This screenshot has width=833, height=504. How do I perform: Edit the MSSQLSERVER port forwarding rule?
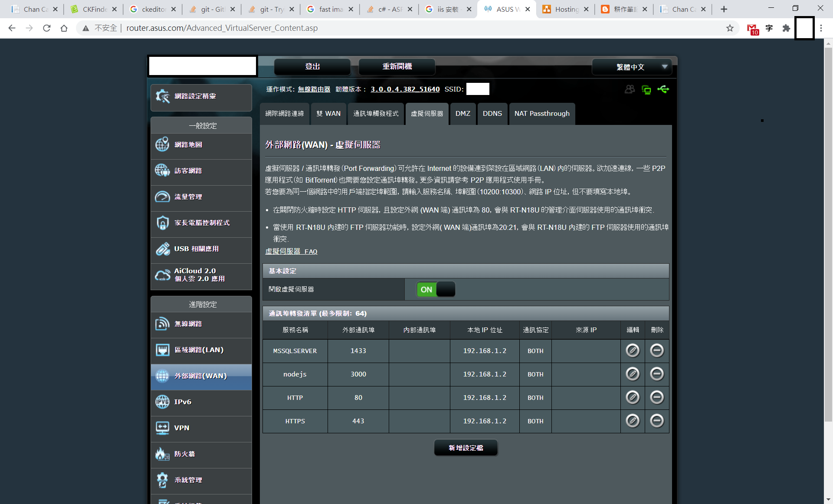pyautogui.click(x=633, y=350)
